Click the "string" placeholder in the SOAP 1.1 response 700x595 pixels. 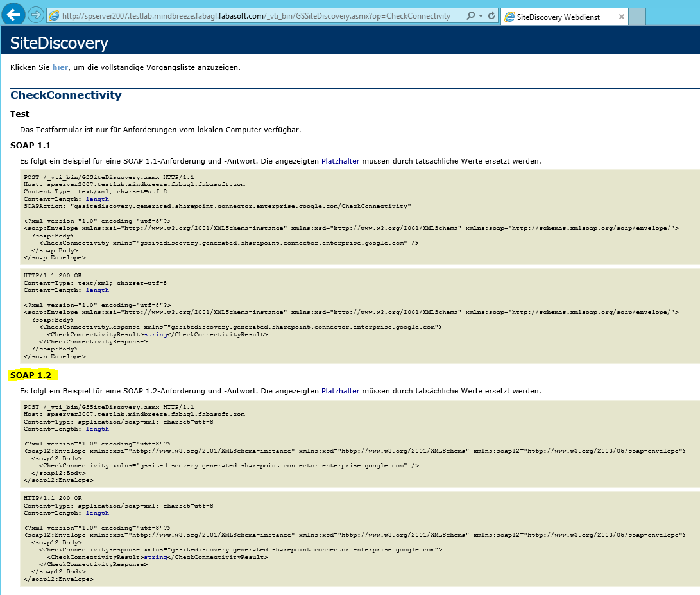coord(155,334)
